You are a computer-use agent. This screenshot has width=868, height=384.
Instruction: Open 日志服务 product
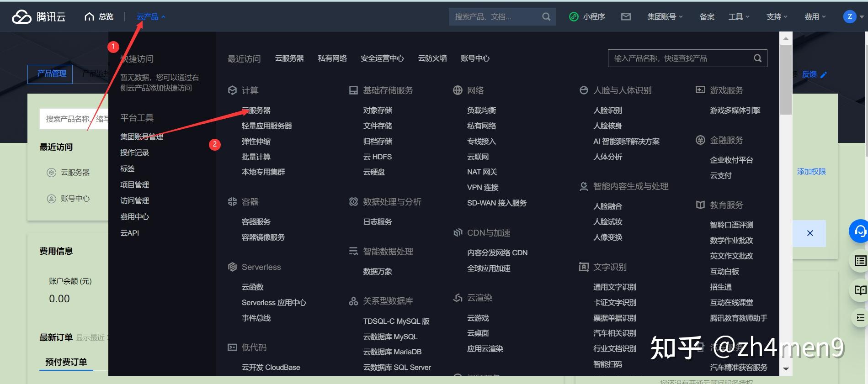378,222
